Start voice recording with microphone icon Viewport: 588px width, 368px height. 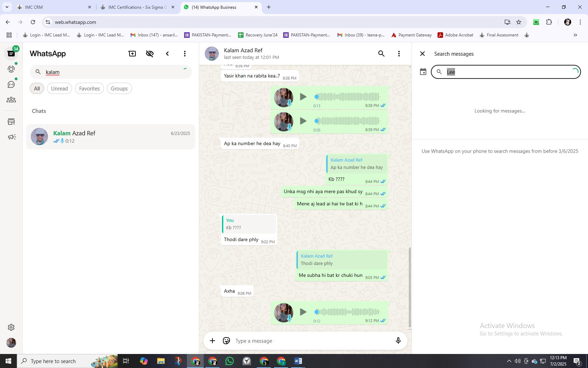[x=398, y=341]
